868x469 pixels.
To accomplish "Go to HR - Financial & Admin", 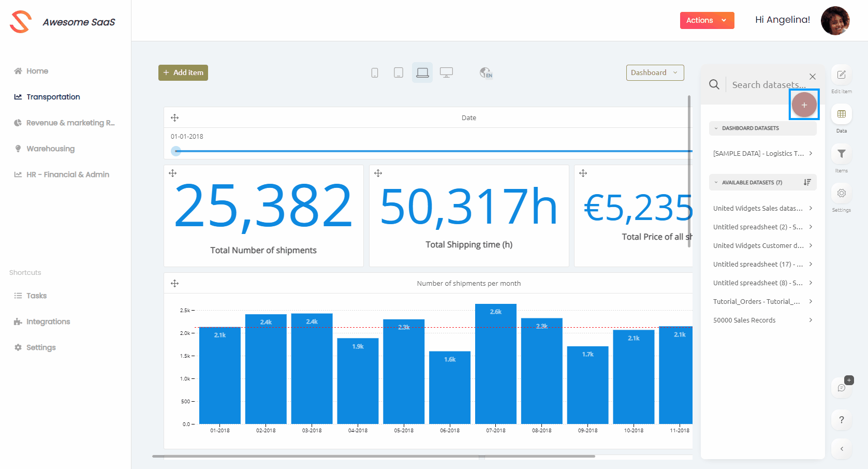I will point(67,174).
